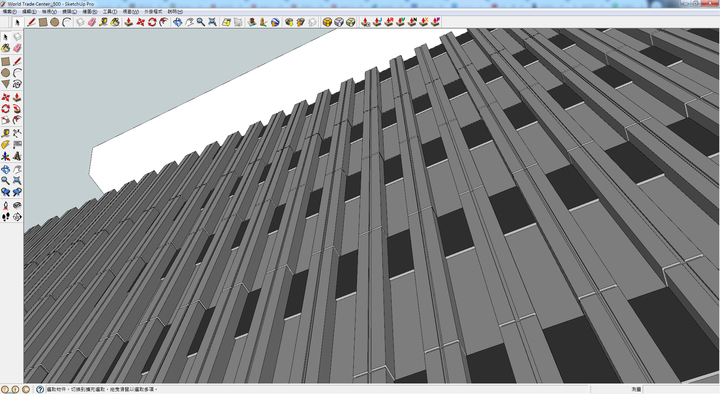The image size is (720, 394).
Task: Choose the Scale tool in left palette
Action: coord(6,121)
